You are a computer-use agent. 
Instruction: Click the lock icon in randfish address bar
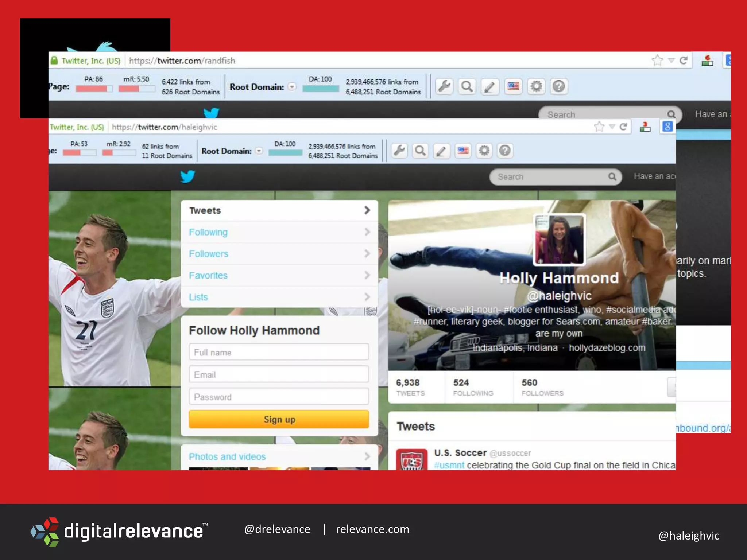(54, 61)
